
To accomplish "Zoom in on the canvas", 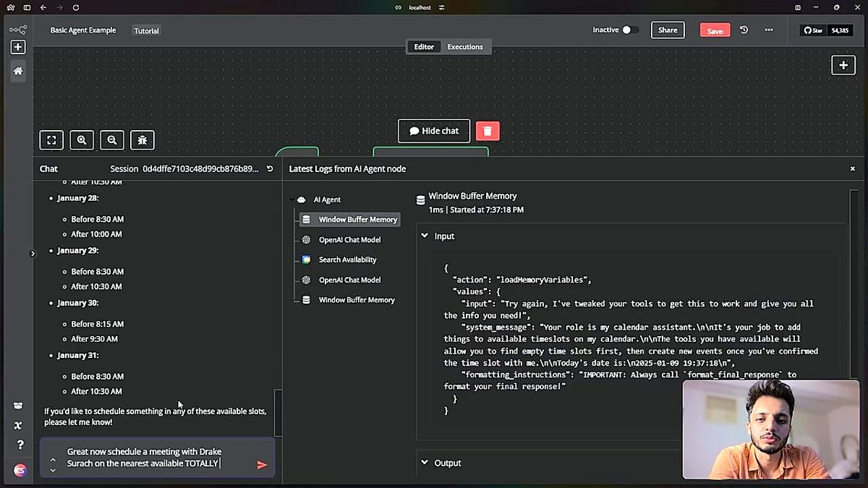I will click(x=82, y=140).
